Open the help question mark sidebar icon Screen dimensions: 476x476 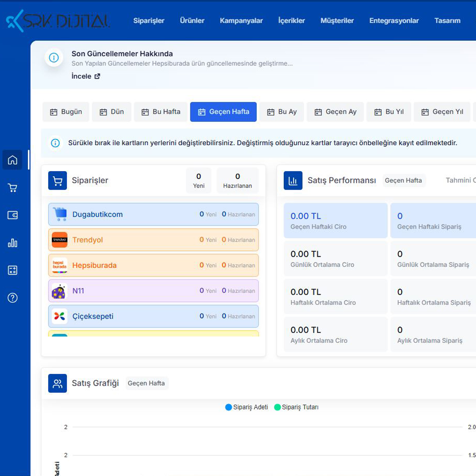point(12,298)
